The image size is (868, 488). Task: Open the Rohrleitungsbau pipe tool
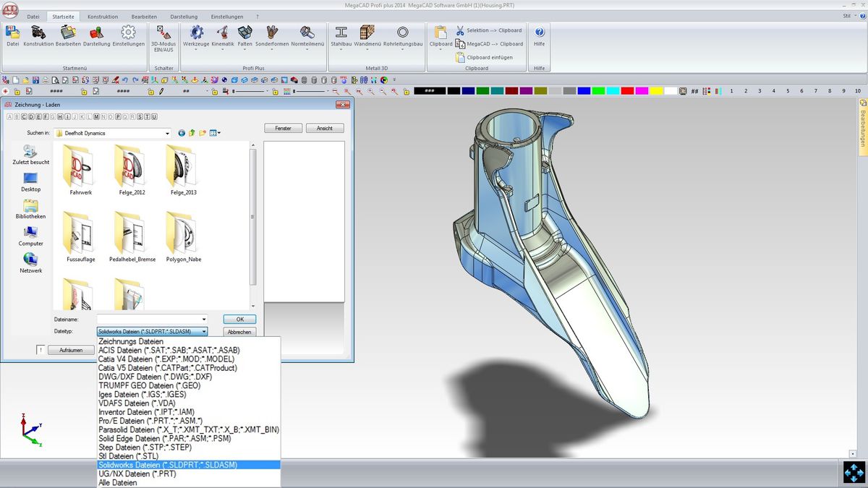point(403,33)
